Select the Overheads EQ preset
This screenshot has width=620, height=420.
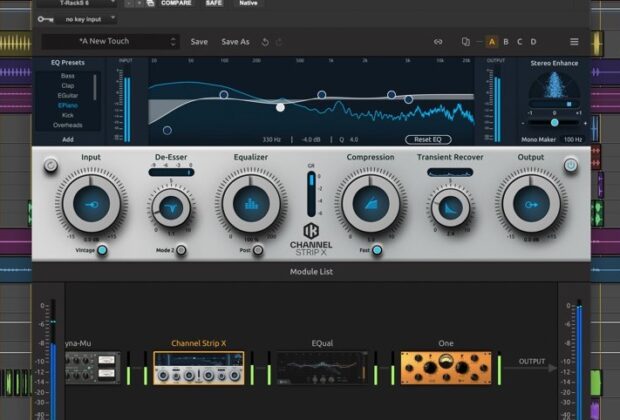click(68, 125)
